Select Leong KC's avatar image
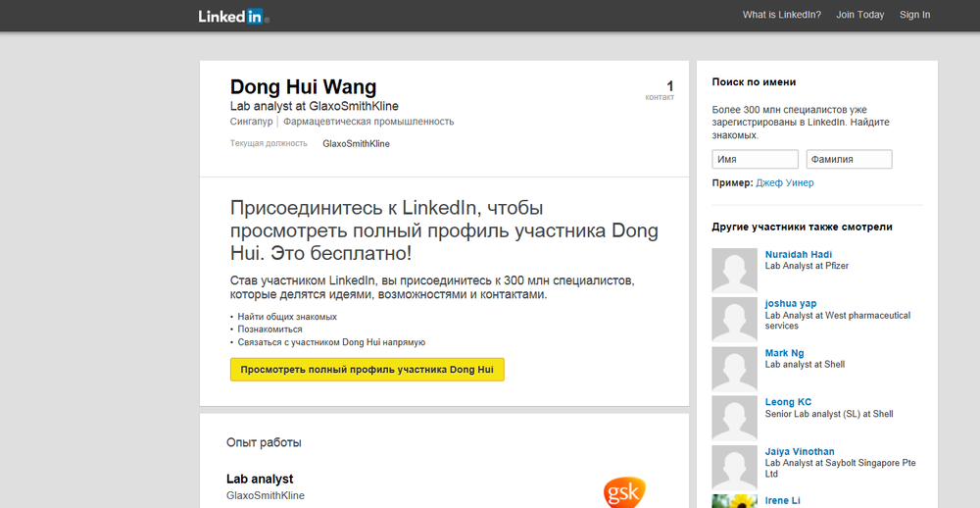 pyautogui.click(x=735, y=419)
